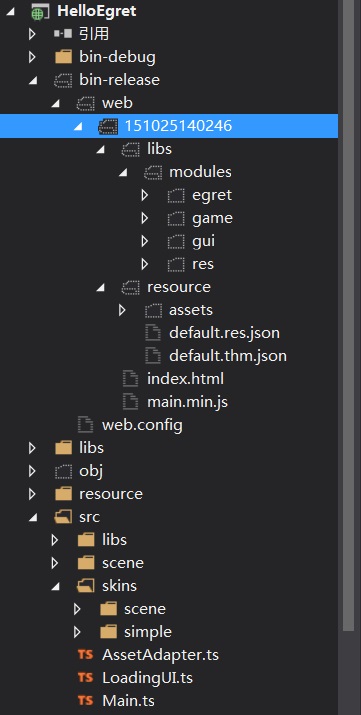This screenshot has width=361, height=715.
Task: Click the open src folder icon
Action: (63, 517)
